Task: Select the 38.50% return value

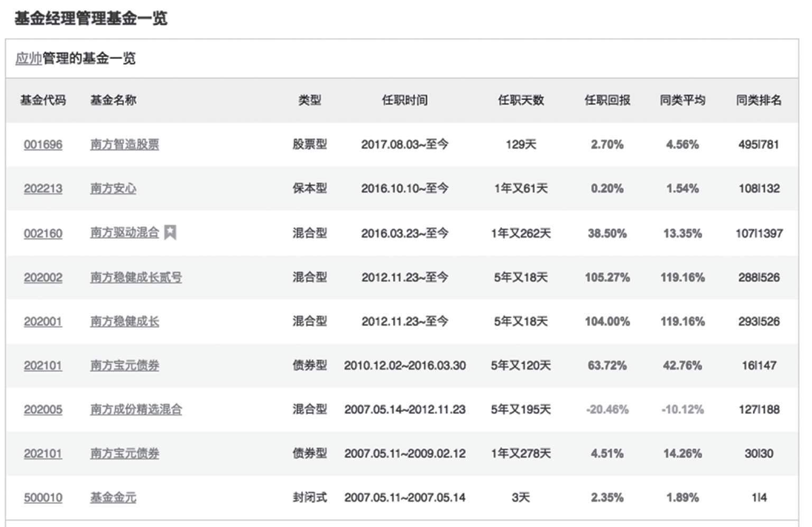Action: [607, 233]
